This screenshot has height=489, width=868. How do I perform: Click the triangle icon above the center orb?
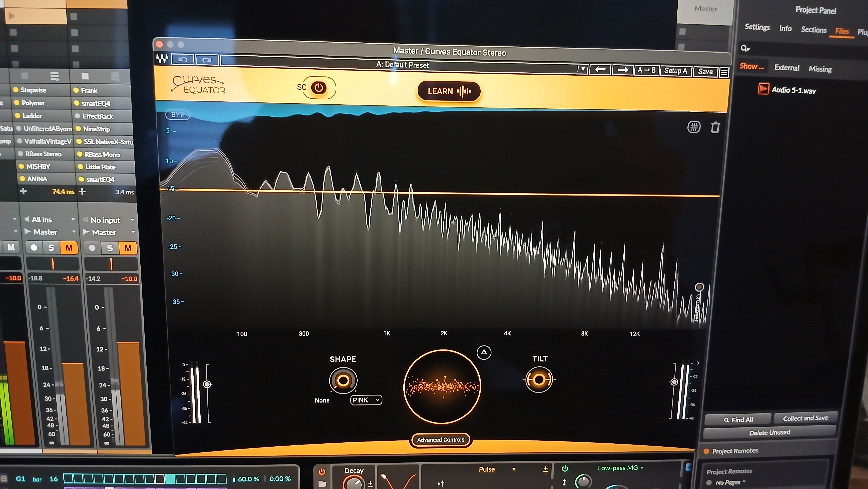click(x=484, y=352)
